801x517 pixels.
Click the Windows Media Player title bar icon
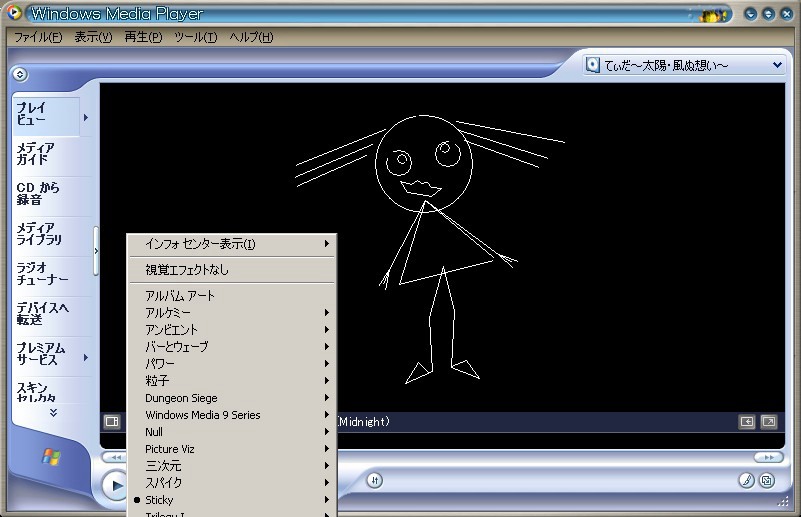(x=14, y=12)
